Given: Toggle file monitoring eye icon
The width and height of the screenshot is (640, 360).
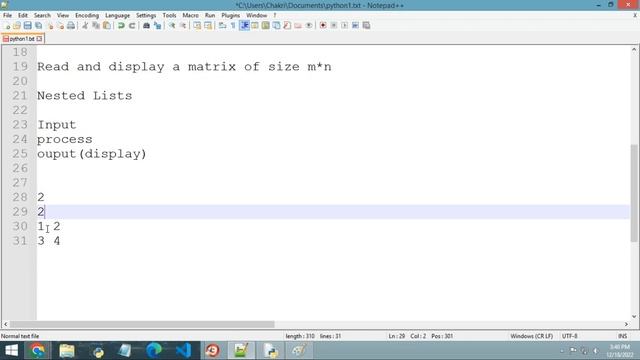Looking at the screenshot, I should pyautogui.click(x=309, y=26).
